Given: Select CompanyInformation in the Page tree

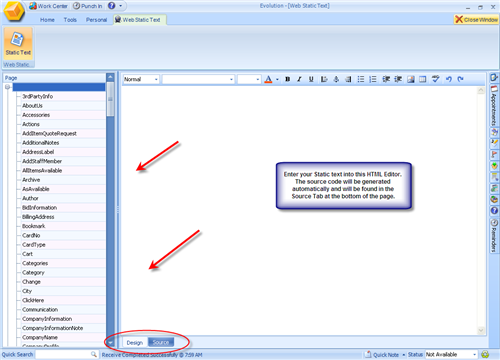Looking at the screenshot, I should click(x=47, y=319).
